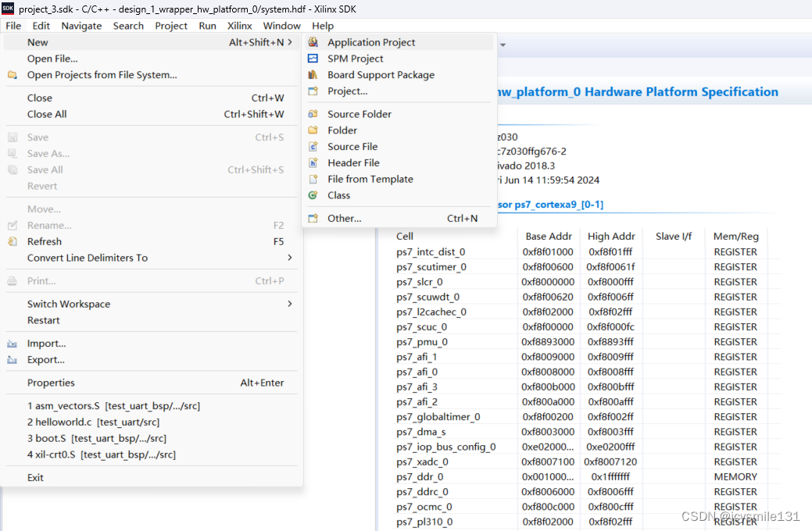Screen dimensions: 812x531
Task: Click the Import icon in File menu
Action: [x=13, y=344]
